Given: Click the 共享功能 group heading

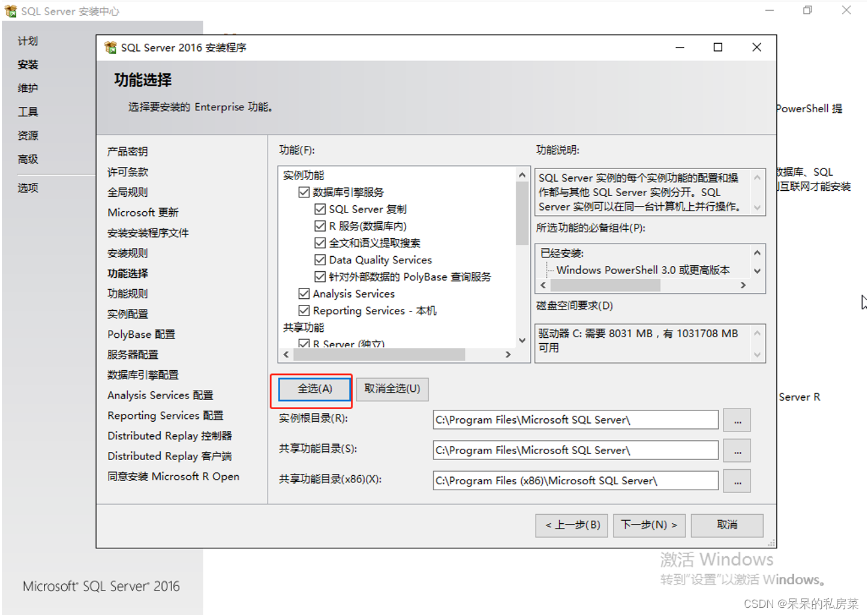Looking at the screenshot, I should pos(304,328).
